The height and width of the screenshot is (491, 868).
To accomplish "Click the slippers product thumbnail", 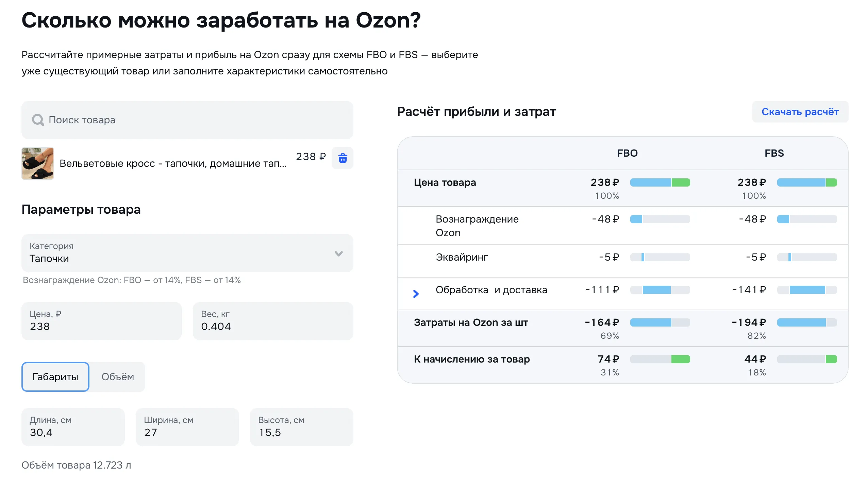I will pos(38,163).
